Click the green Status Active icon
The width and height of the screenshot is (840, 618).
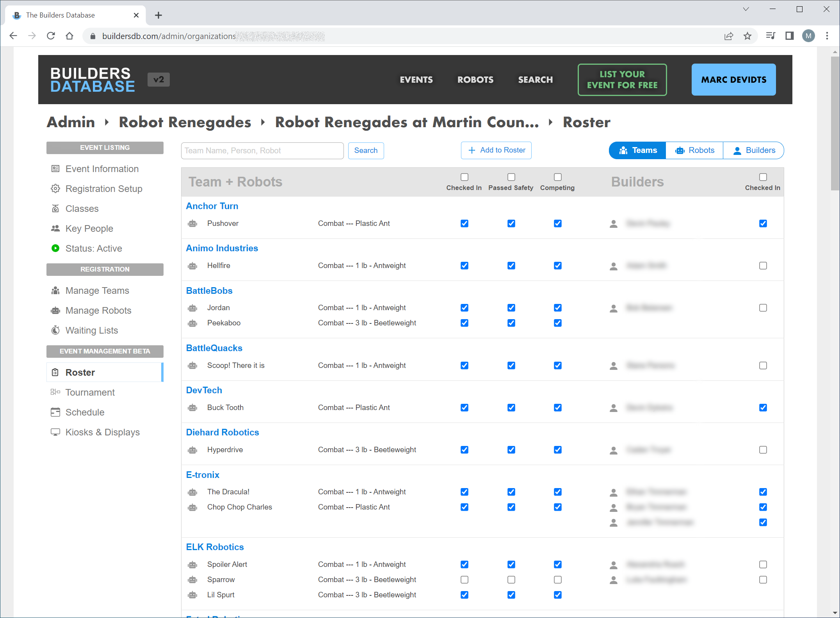[x=55, y=248]
